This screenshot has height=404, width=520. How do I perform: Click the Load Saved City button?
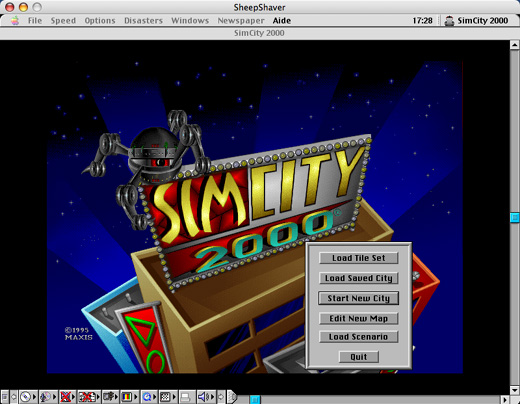click(x=359, y=278)
